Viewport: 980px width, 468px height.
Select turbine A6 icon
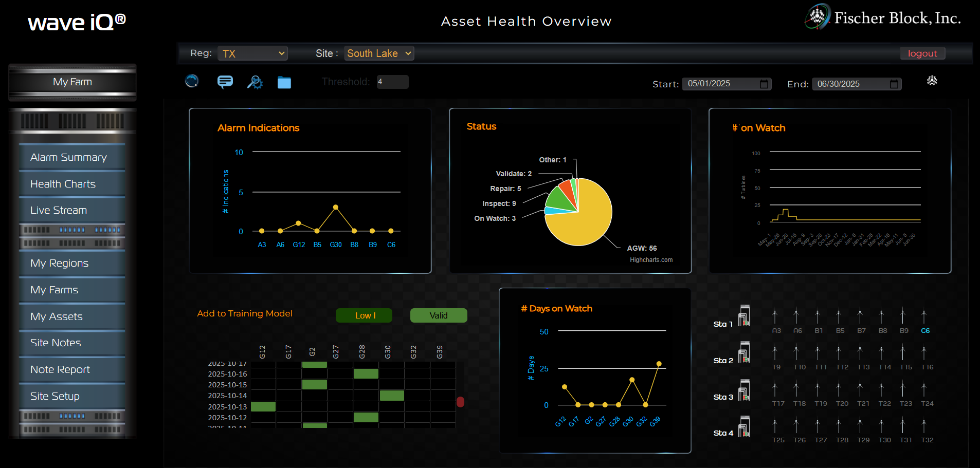click(796, 316)
